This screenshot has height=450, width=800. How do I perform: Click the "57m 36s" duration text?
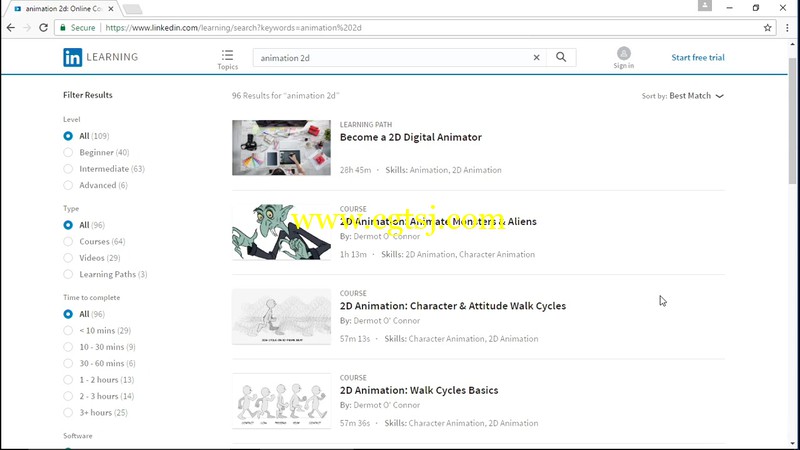click(x=355, y=423)
